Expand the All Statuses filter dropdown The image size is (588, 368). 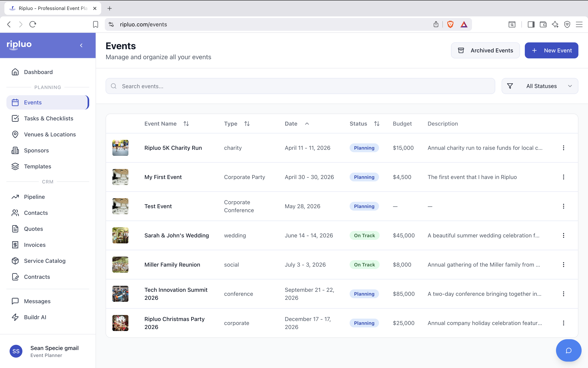(540, 86)
